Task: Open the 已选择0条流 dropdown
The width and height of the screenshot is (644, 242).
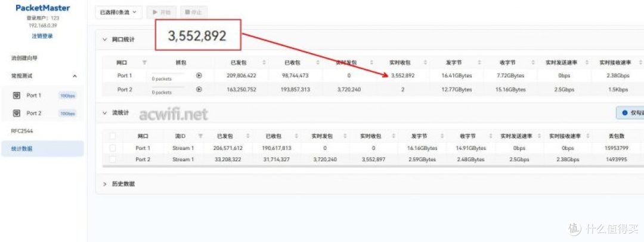Action: pyautogui.click(x=118, y=13)
